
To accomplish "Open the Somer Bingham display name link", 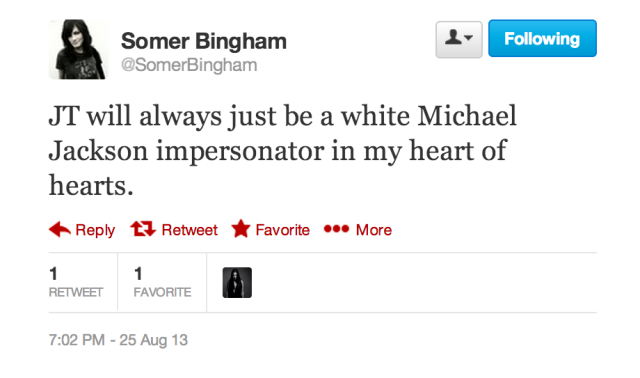I will 204,41.
